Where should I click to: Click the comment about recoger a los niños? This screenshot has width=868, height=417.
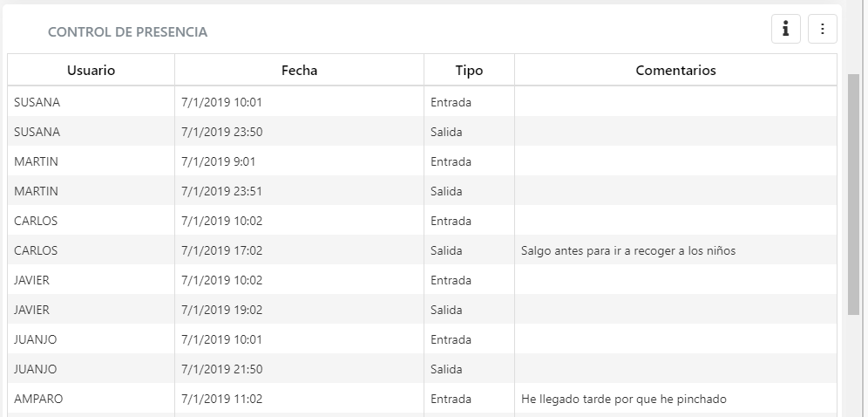(628, 250)
